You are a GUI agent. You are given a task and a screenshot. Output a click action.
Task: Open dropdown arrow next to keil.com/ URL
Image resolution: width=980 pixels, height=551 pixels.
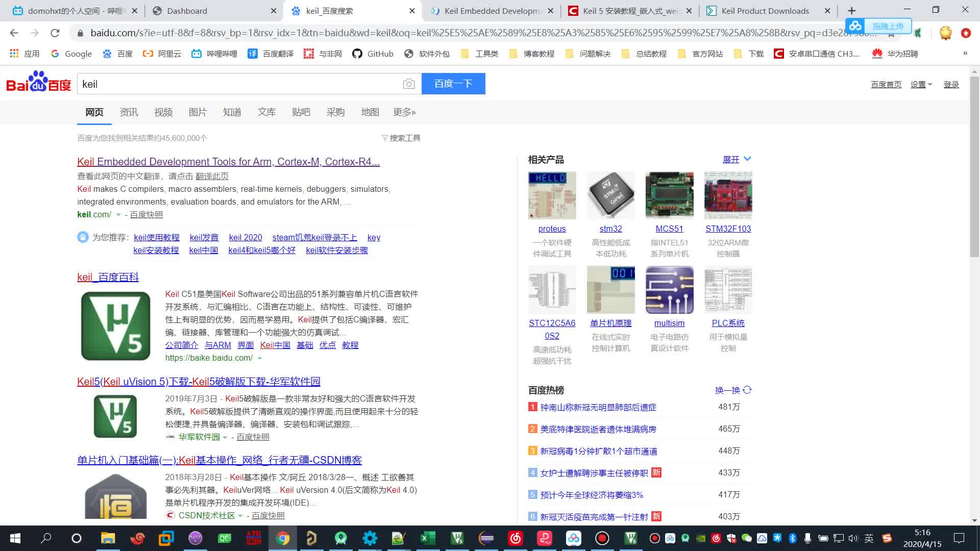pyautogui.click(x=118, y=215)
